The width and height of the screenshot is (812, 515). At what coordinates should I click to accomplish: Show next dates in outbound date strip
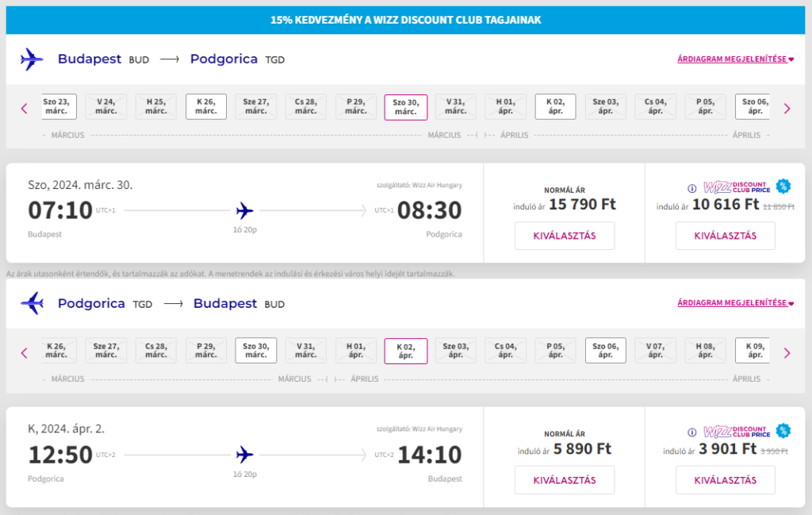tap(787, 109)
